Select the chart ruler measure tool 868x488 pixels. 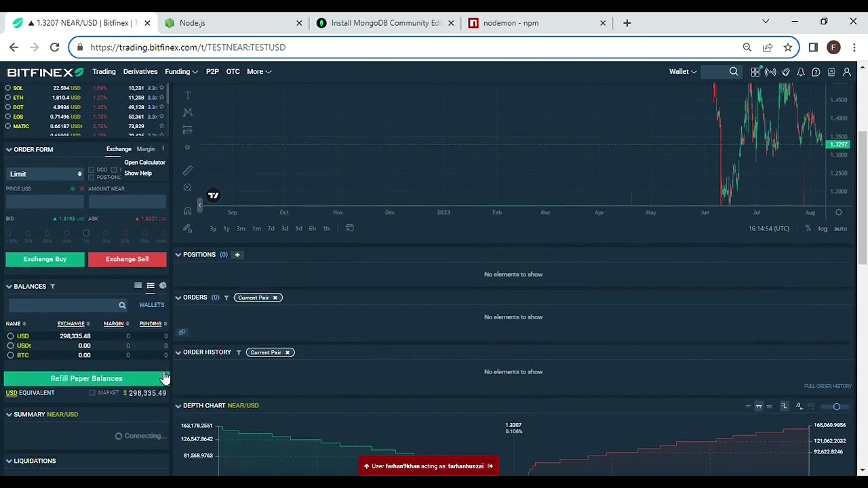pos(188,169)
